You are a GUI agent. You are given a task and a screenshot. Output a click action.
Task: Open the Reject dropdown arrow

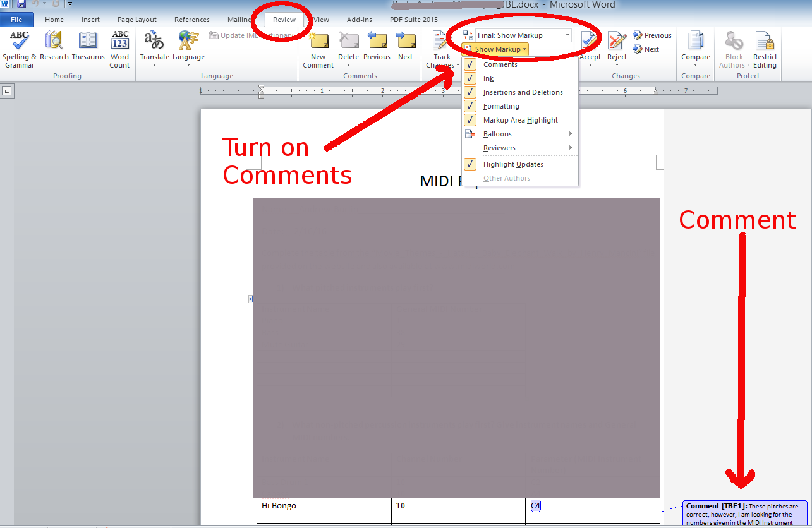click(x=617, y=65)
